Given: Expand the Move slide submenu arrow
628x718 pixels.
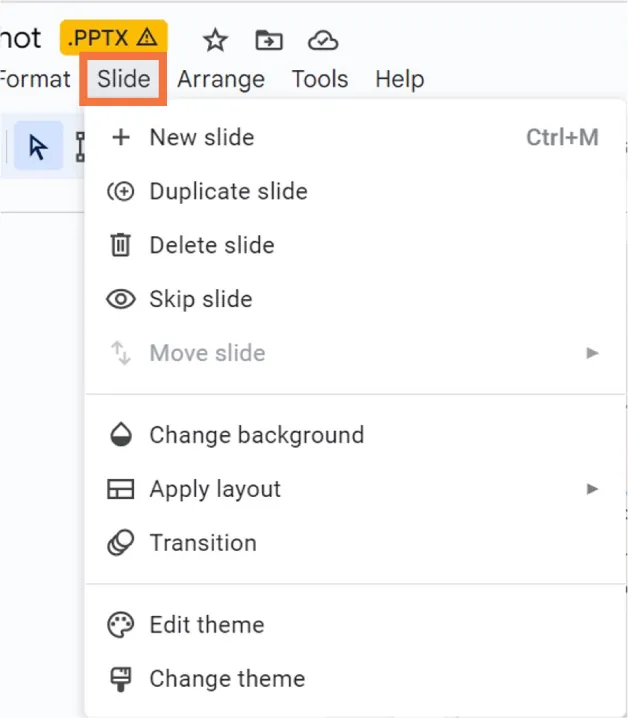Looking at the screenshot, I should click(x=592, y=353).
